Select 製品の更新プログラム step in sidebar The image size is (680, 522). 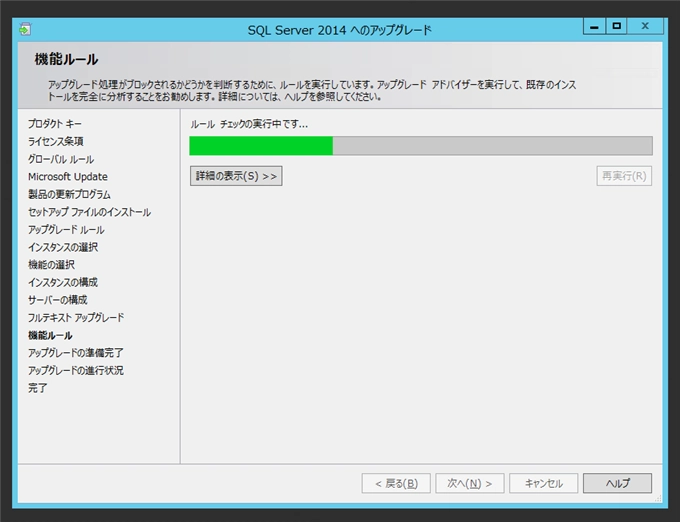click(x=69, y=194)
